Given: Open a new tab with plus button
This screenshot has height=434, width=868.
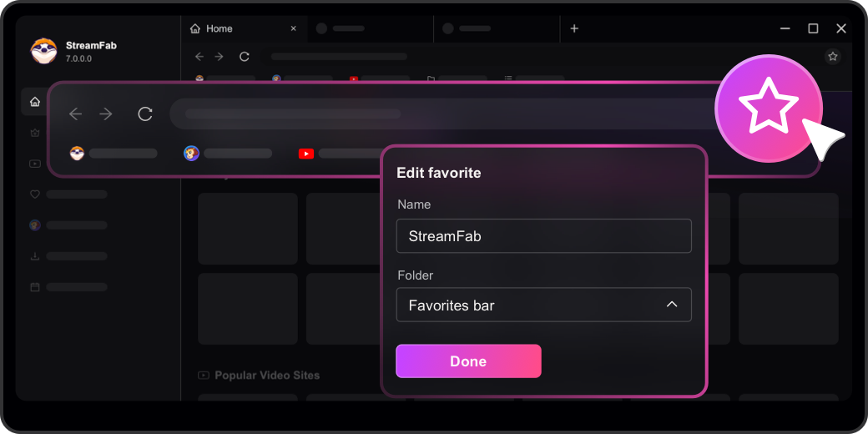Looking at the screenshot, I should click(x=574, y=28).
